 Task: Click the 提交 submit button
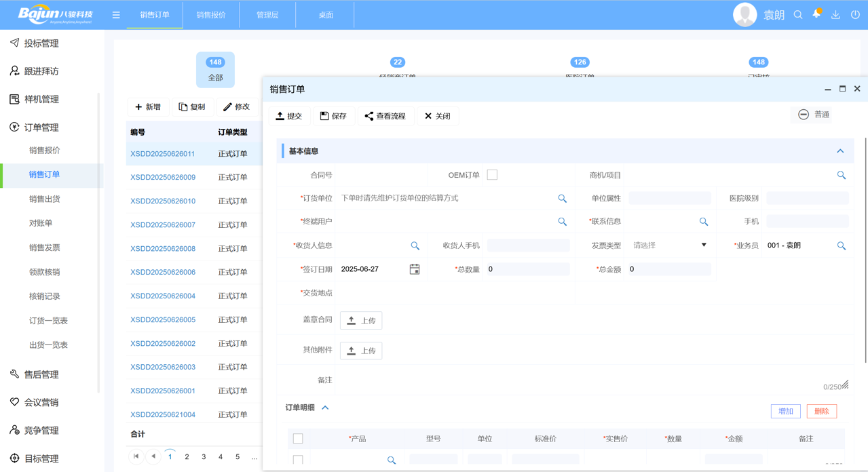290,116
